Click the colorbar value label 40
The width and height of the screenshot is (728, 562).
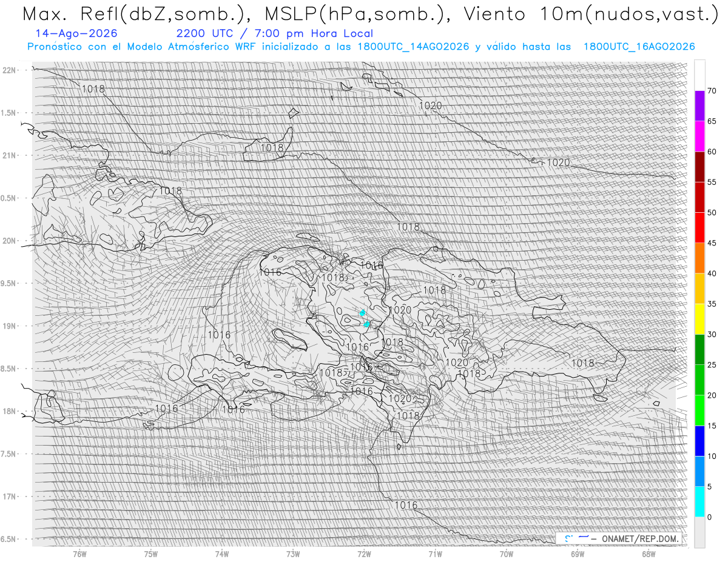[x=712, y=273]
